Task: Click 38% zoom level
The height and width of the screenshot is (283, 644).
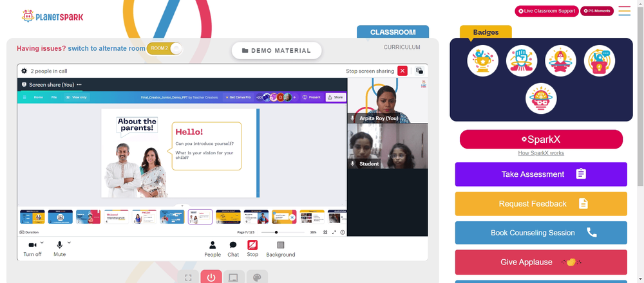Action: point(314,232)
